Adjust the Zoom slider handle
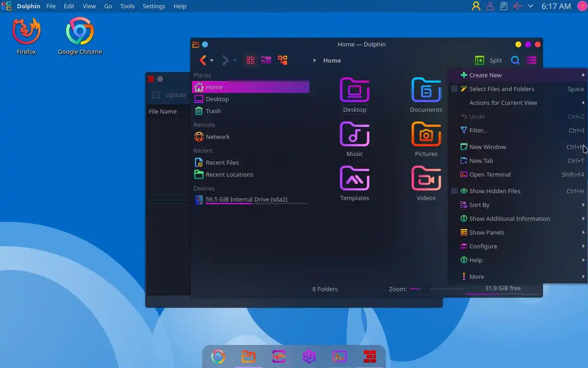The image size is (588, 368). 424,289
